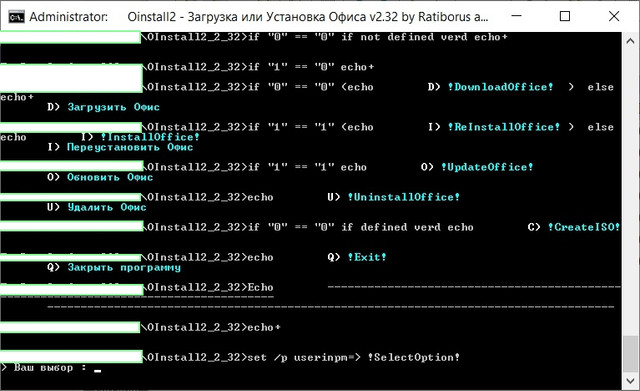Click the !SelectOption! text in last command
This screenshot has width=640, height=391.
pyautogui.click(x=413, y=358)
